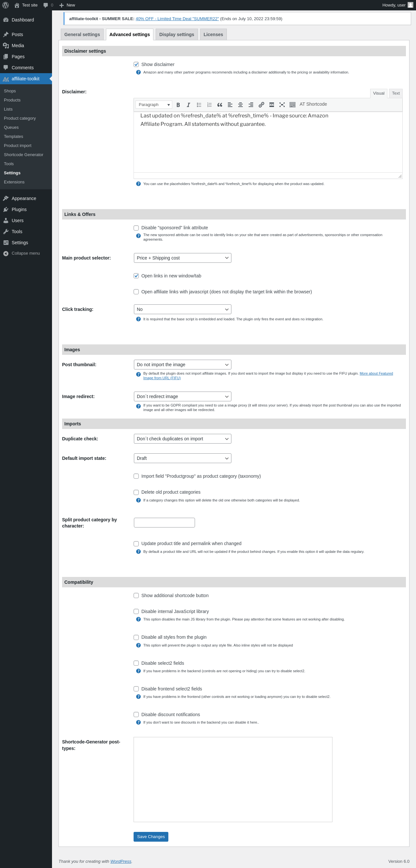Switch to the Display settings tab
Image resolution: width=416 pixels, height=868 pixels.
coord(176,35)
